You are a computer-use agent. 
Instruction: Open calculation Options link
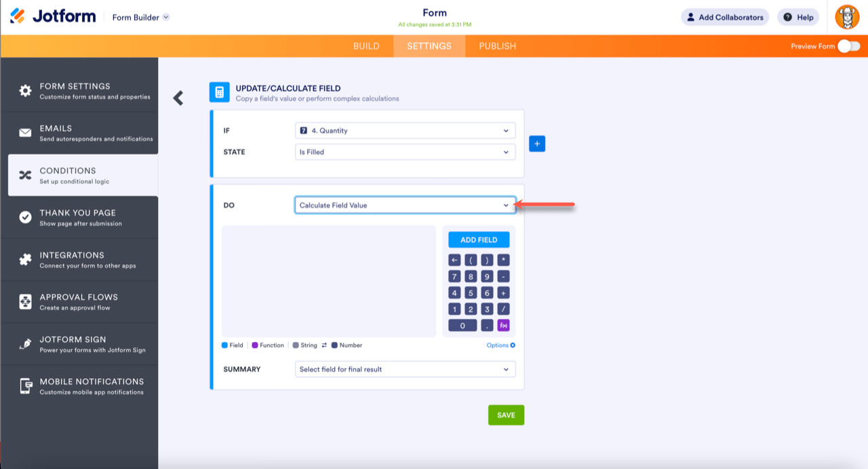tap(501, 345)
